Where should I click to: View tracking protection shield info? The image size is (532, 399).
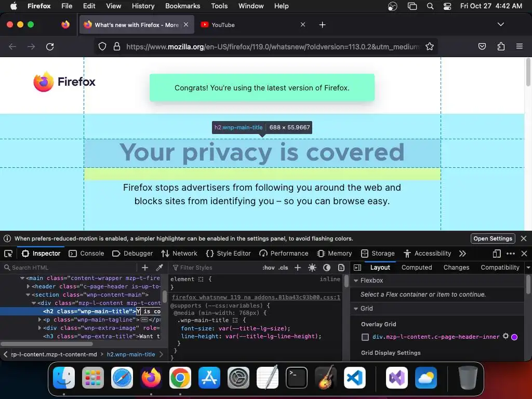[102, 46]
